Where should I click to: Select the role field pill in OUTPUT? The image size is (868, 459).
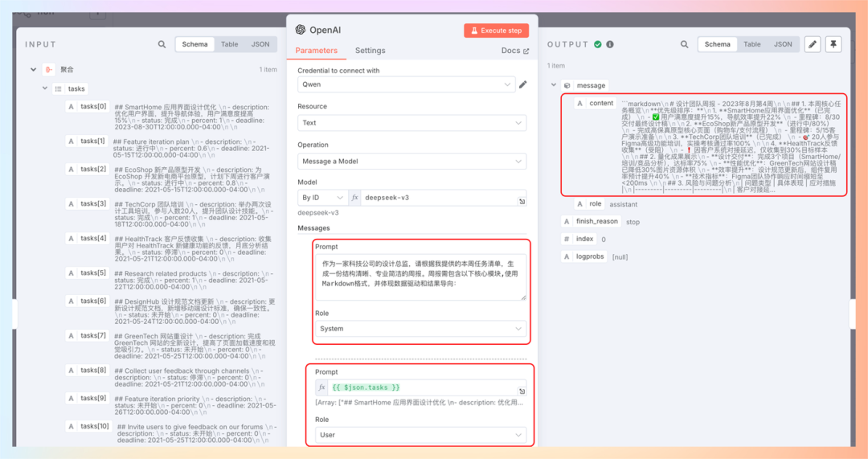pyautogui.click(x=590, y=203)
